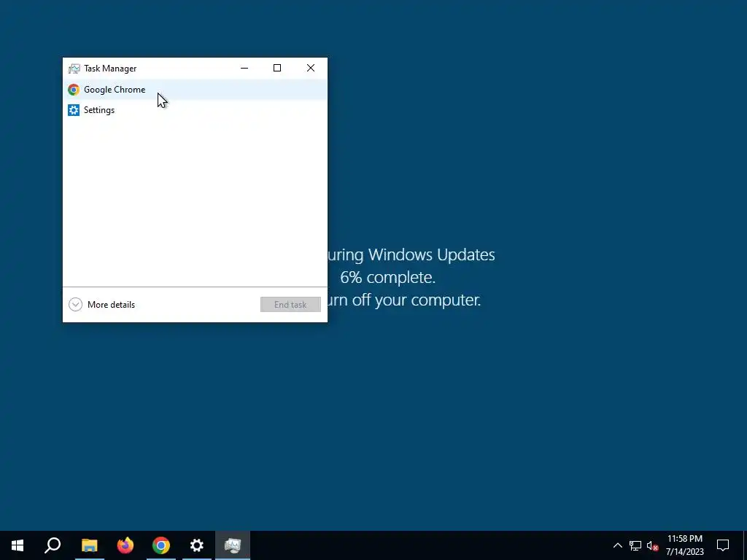The width and height of the screenshot is (747, 560).
Task: Minimize the Task Manager window
Action: tap(244, 68)
